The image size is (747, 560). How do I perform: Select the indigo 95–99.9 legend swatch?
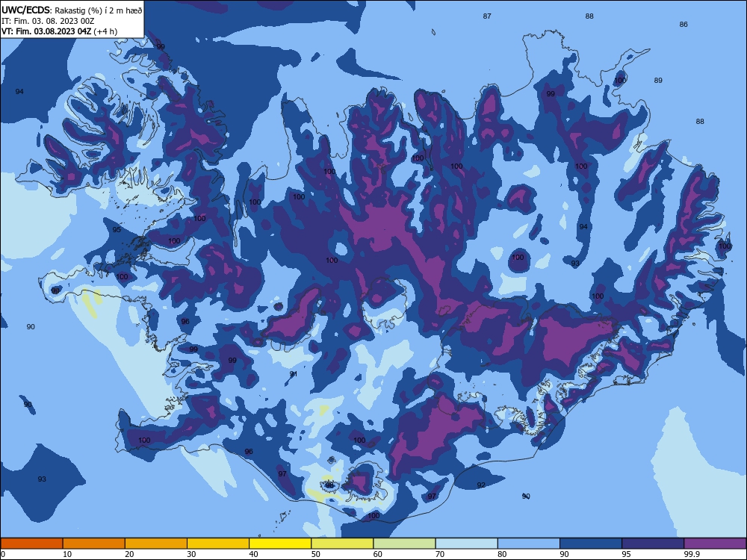pyautogui.click(x=653, y=544)
